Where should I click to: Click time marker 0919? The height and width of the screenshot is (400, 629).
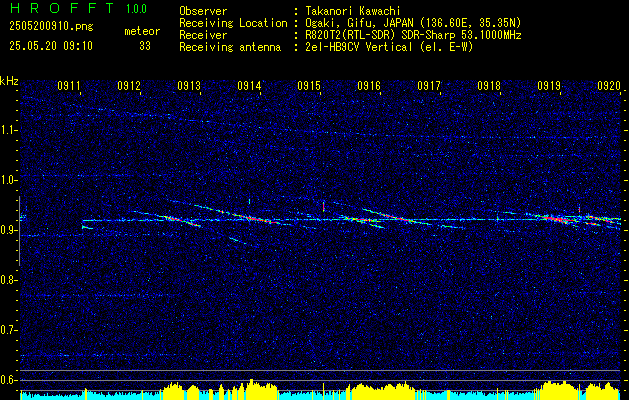tap(549, 85)
